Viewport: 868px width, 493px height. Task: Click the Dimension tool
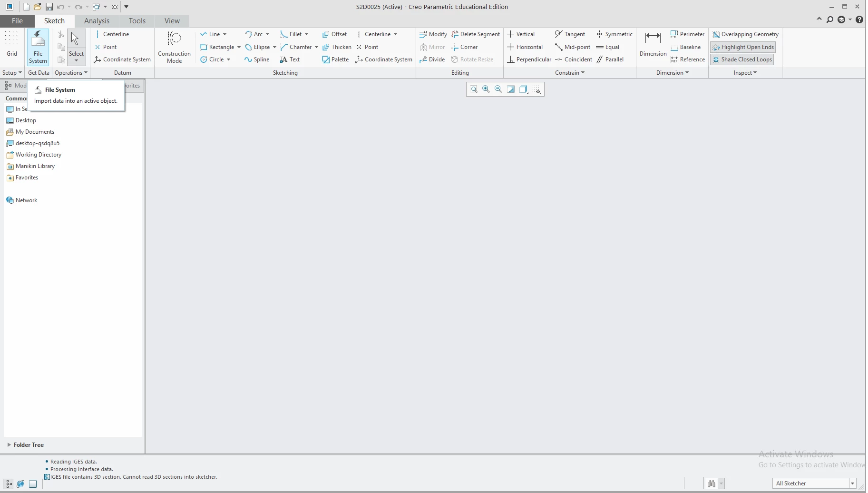[653, 44]
